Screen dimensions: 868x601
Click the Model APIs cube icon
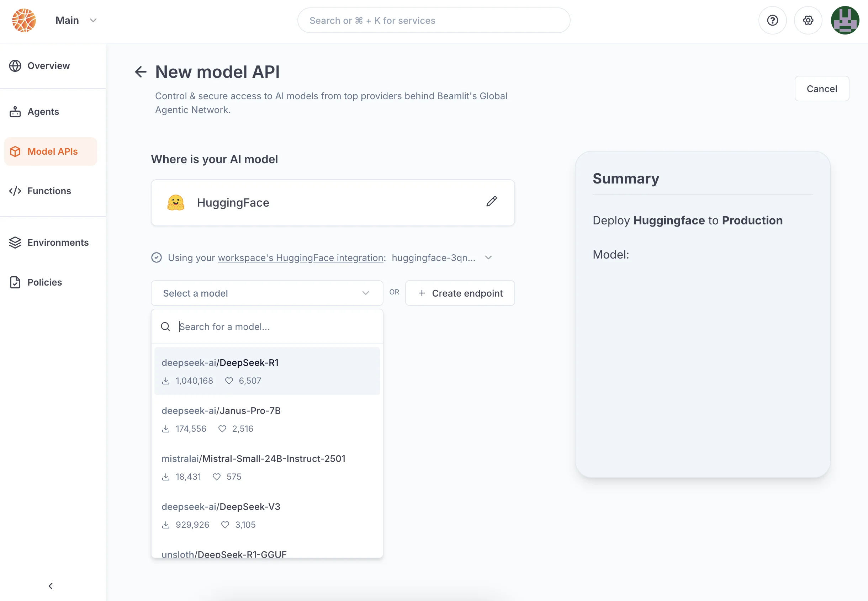[x=15, y=151]
